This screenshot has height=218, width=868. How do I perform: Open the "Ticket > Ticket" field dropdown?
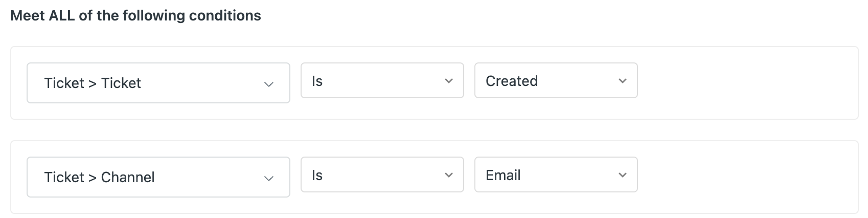click(x=158, y=83)
